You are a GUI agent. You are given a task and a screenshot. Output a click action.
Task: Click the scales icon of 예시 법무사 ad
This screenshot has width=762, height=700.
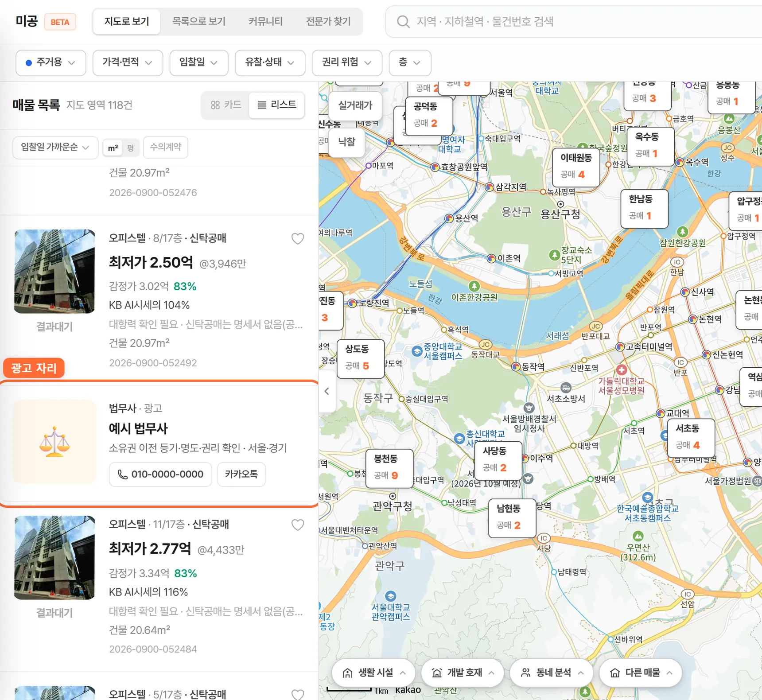point(54,441)
